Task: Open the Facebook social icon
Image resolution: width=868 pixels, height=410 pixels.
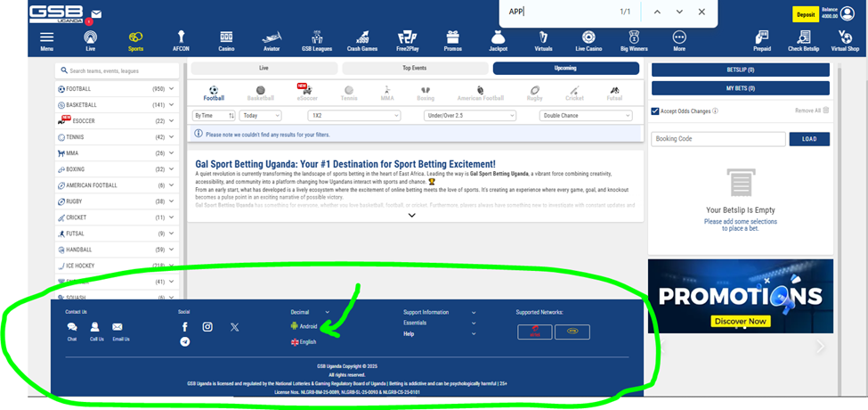Action: click(x=185, y=327)
